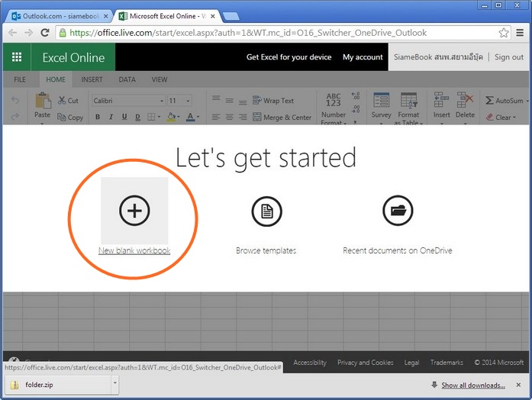The width and height of the screenshot is (532, 400).
Task: Click the Align Right icon
Action: click(243, 117)
